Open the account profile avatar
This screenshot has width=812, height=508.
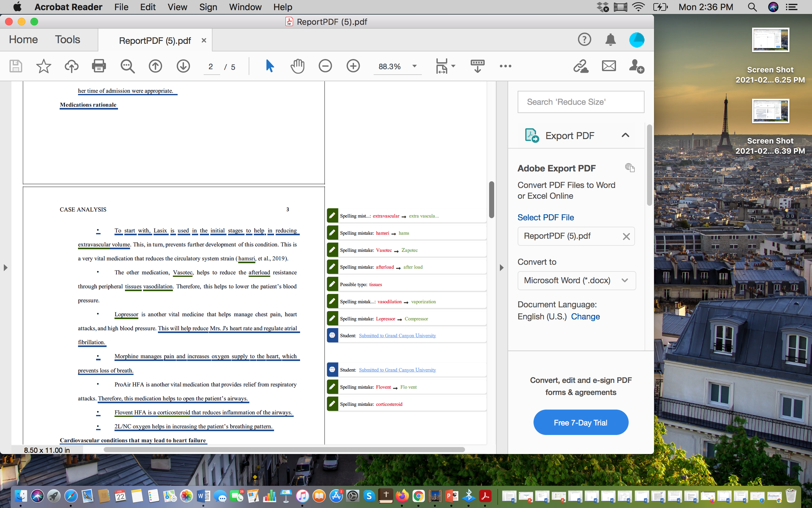point(637,40)
